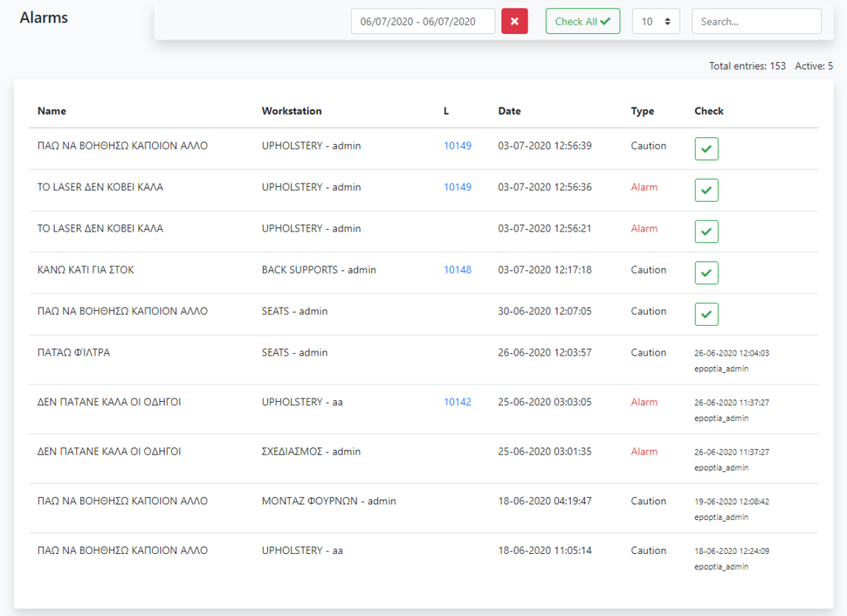
Task: Click the Check All button
Action: coord(582,21)
